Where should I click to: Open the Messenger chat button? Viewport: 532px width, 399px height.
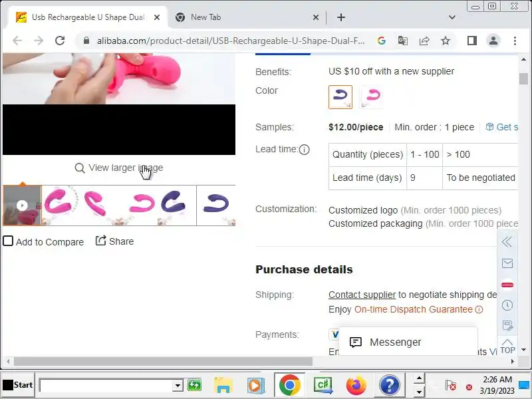[408, 342]
